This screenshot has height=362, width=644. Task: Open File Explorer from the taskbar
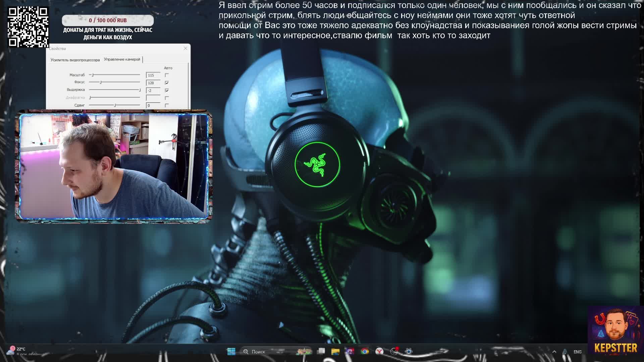click(x=335, y=351)
